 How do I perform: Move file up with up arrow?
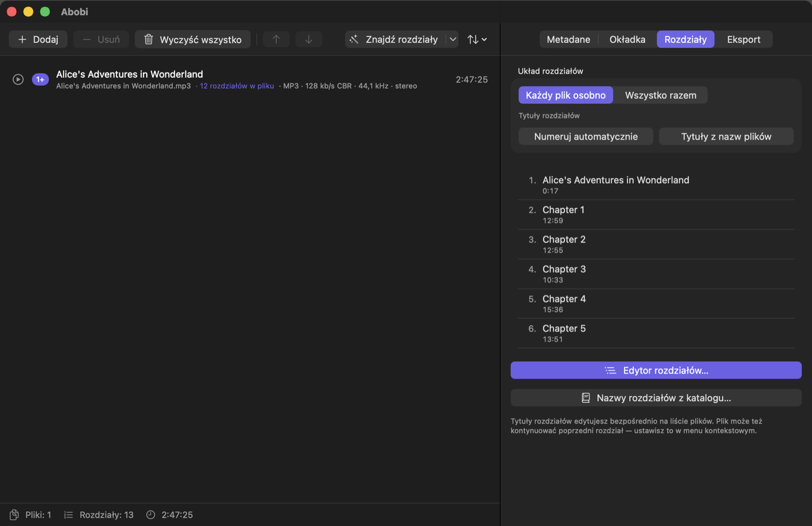276,39
